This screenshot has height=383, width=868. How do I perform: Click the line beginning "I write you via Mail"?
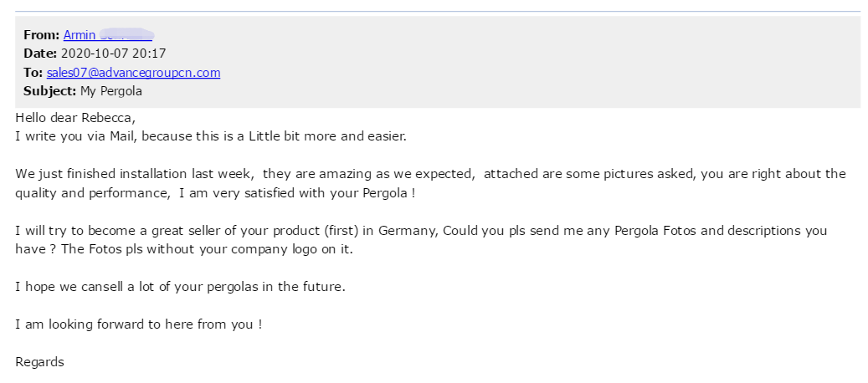point(211,136)
